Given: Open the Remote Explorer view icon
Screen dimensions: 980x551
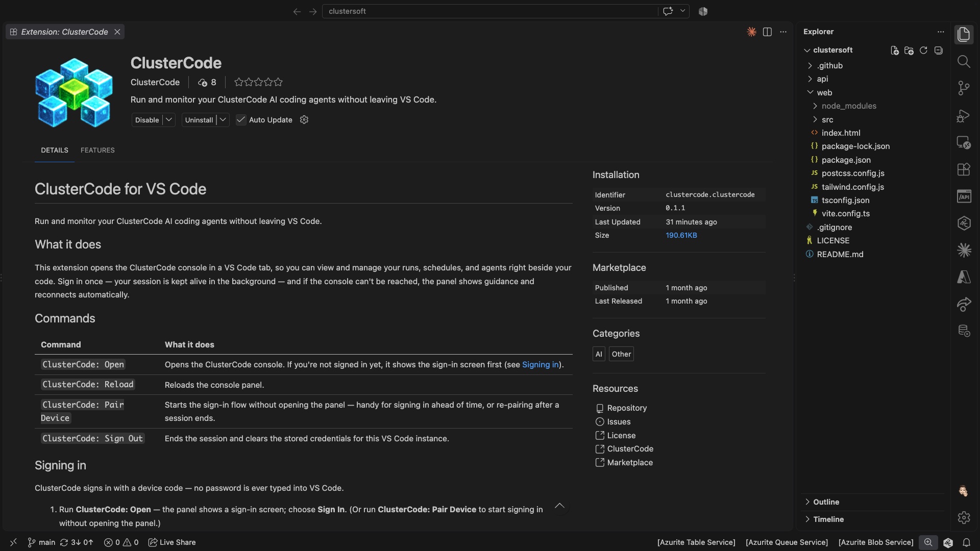Looking at the screenshot, I should coord(964,142).
